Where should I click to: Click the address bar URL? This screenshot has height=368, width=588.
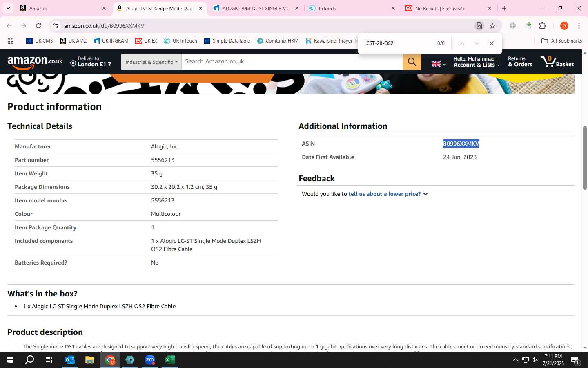click(104, 26)
